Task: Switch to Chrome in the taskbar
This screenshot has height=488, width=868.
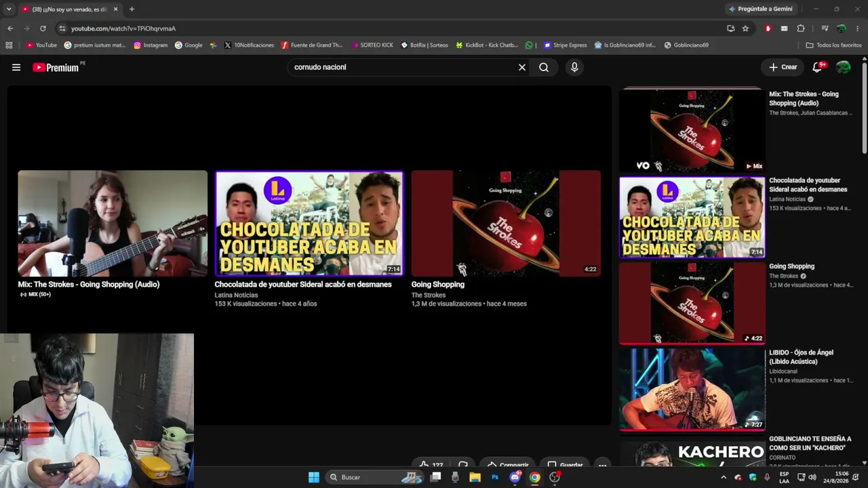Action: [x=535, y=477]
